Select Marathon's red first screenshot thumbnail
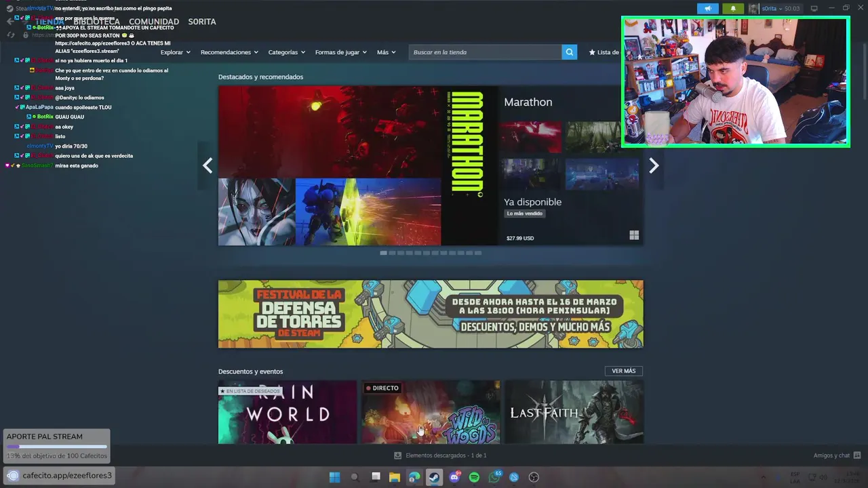Viewport: 868px width, 488px height. pos(532,138)
